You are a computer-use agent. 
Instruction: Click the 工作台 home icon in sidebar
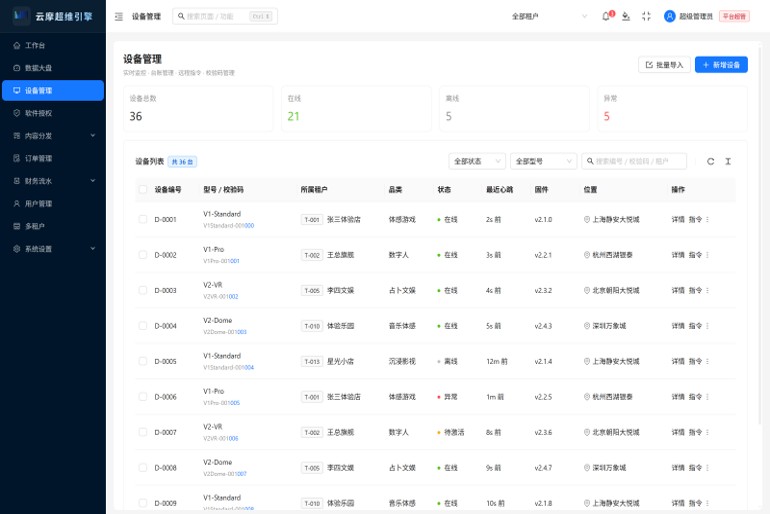pyautogui.click(x=17, y=46)
